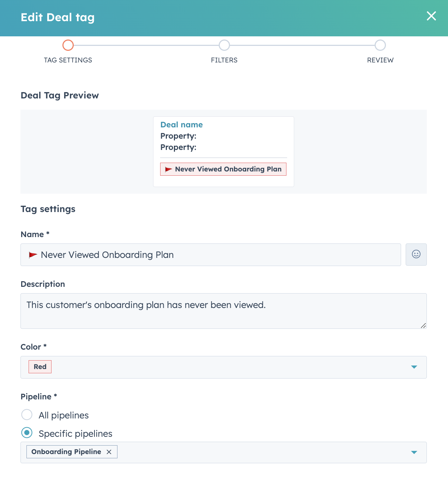Remove the Onboarding Pipeline chip

109,452
